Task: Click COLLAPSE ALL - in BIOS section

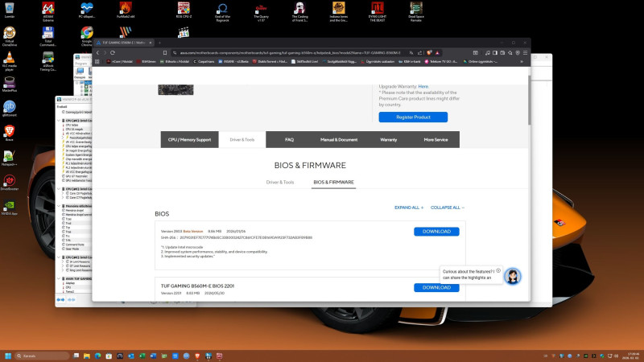Action: tap(448, 208)
